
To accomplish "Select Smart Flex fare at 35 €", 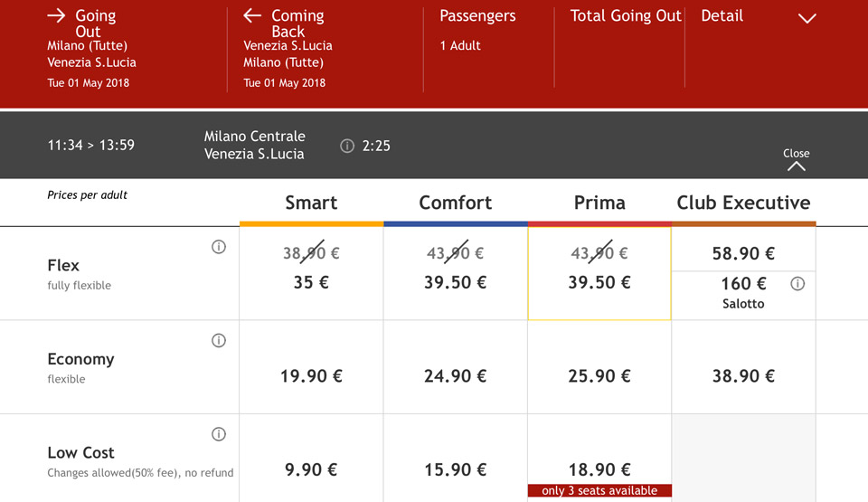I will pyautogui.click(x=311, y=282).
